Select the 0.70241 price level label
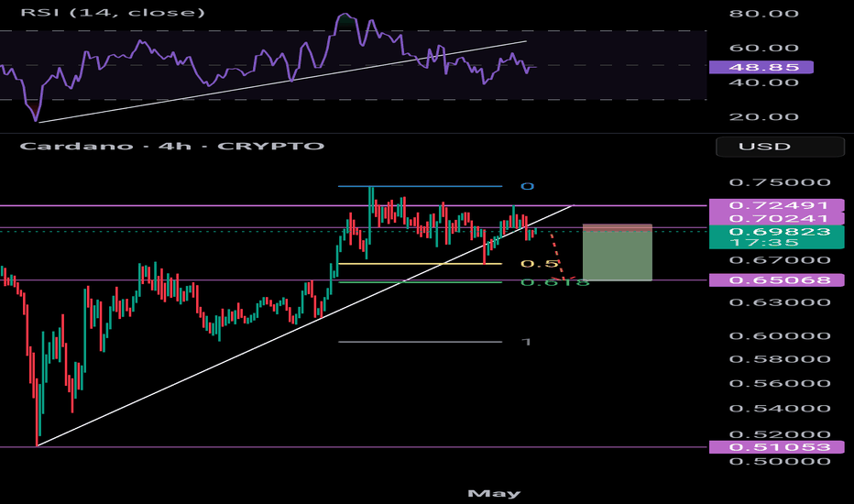This screenshot has width=854, height=504. [x=777, y=218]
